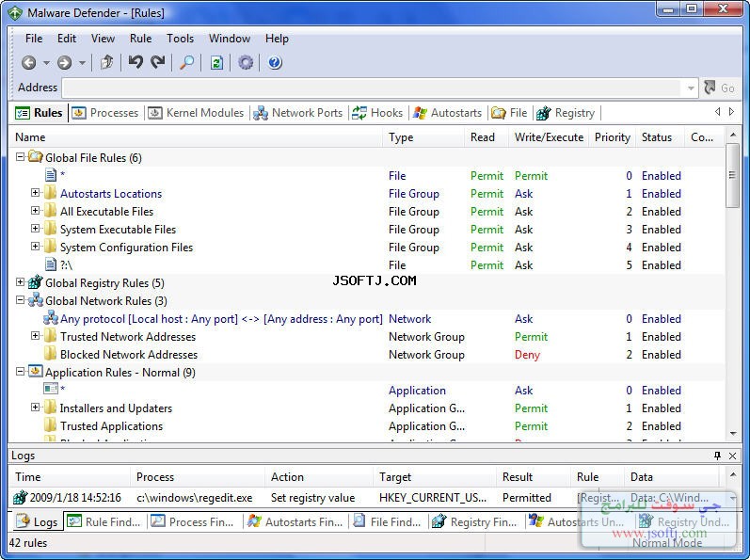This screenshot has height=560, width=750.
Task: Open the Rule menu
Action: (140, 39)
